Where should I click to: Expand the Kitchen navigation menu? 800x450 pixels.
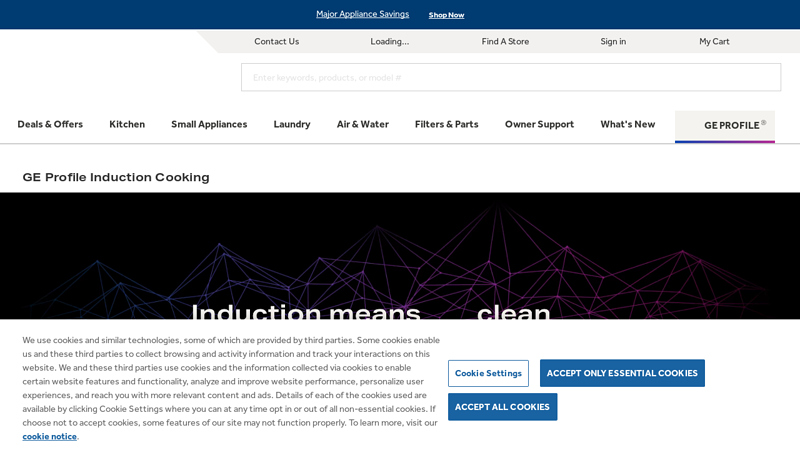[127, 124]
